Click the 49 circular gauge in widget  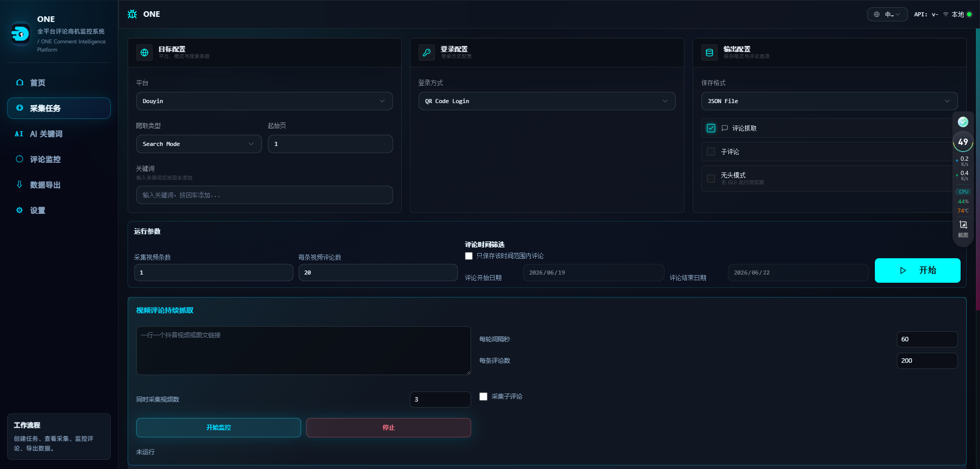tap(963, 142)
